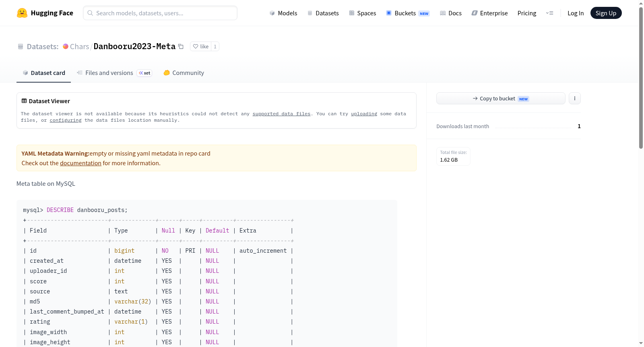Viewport: 644px width, 347px height.
Task: Open the Datasets page
Action: [323, 13]
